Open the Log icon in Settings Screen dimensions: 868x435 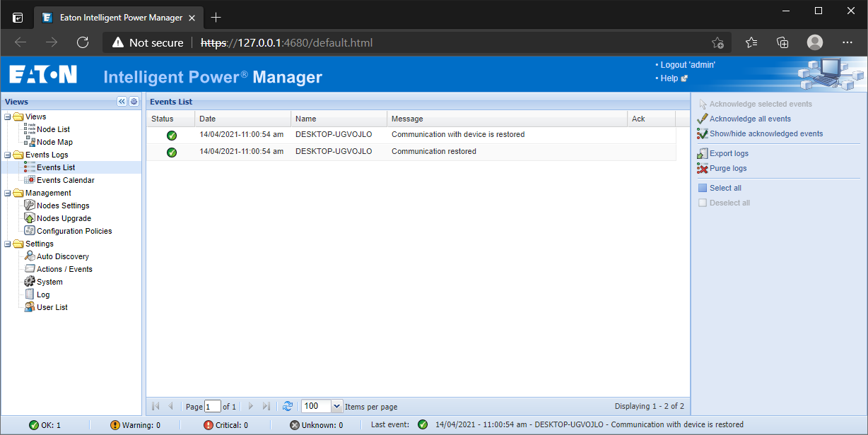[x=30, y=294]
